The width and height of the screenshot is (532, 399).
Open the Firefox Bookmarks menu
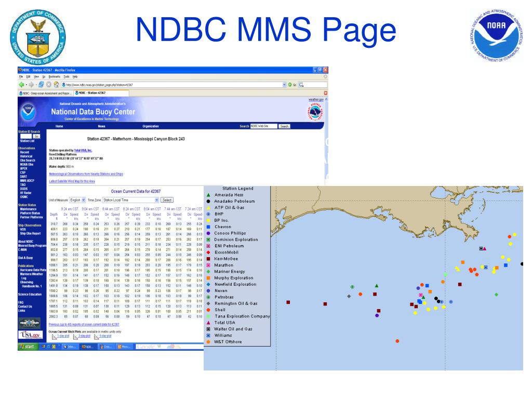click(x=54, y=77)
